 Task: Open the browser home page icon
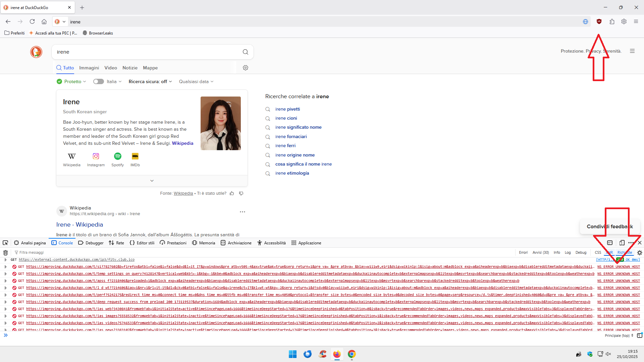[x=44, y=22]
